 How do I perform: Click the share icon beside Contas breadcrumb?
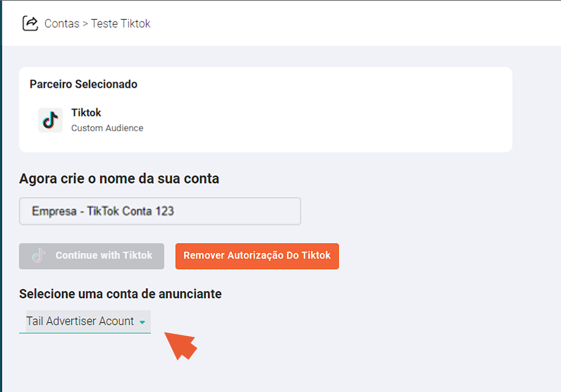click(31, 23)
